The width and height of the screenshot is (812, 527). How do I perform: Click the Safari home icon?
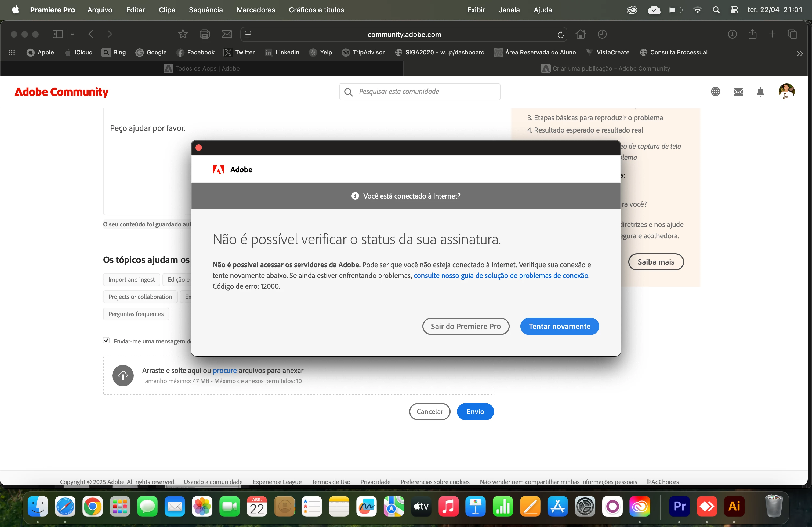pos(580,34)
